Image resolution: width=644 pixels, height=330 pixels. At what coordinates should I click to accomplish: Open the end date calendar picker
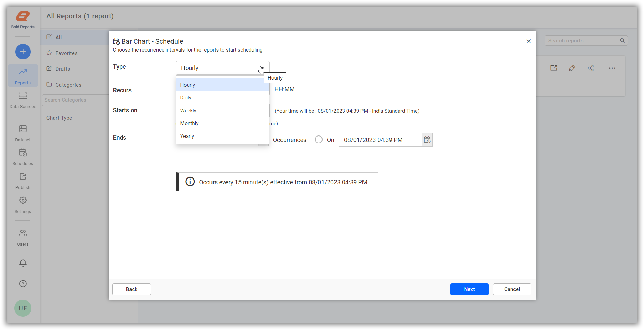pyautogui.click(x=427, y=140)
